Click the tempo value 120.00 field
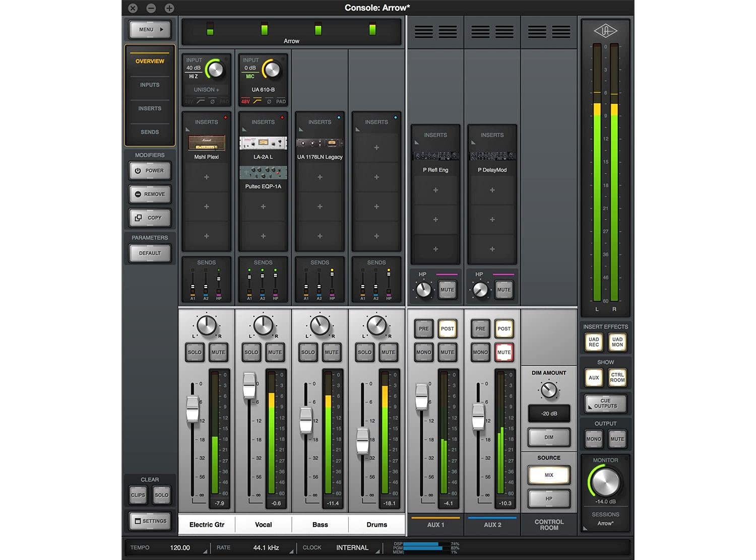This screenshot has width=756, height=560. pyautogui.click(x=180, y=547)
